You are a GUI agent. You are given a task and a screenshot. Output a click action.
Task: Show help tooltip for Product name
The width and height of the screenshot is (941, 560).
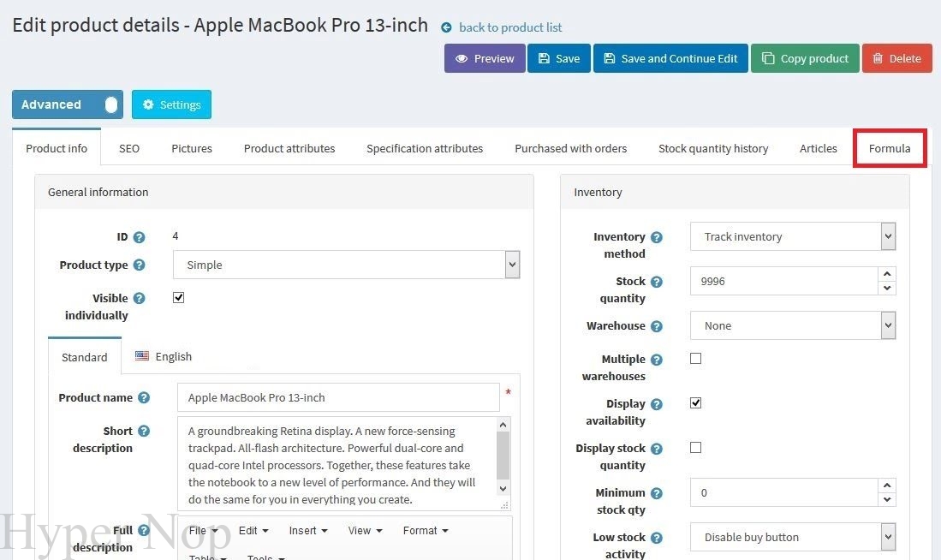point(144,397)
